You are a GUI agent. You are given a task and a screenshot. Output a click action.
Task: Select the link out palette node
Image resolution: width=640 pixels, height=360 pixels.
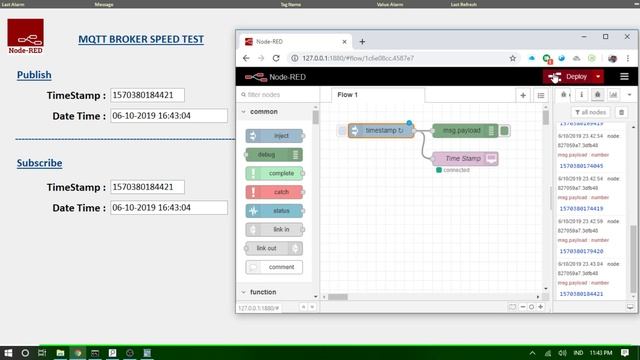(x=274, y=248)
